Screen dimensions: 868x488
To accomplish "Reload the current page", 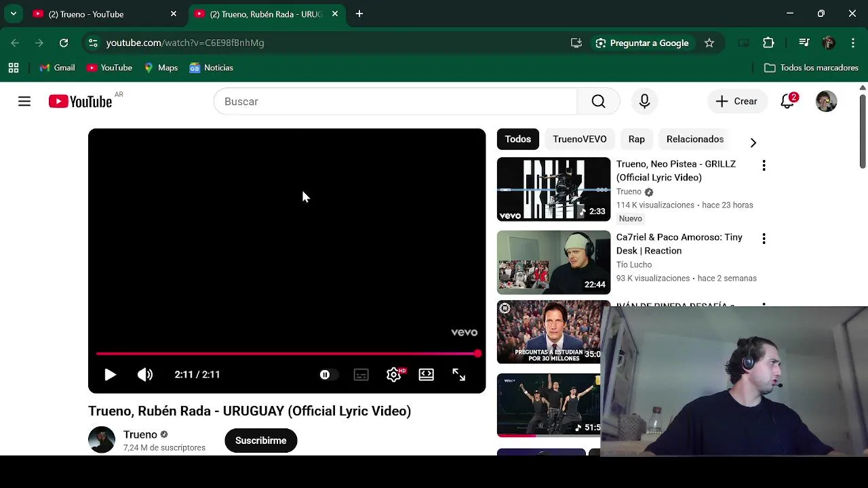I will coord(64,43).
